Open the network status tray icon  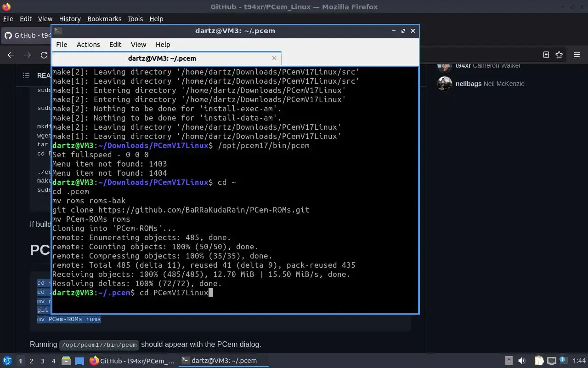(x=552, y=361)
